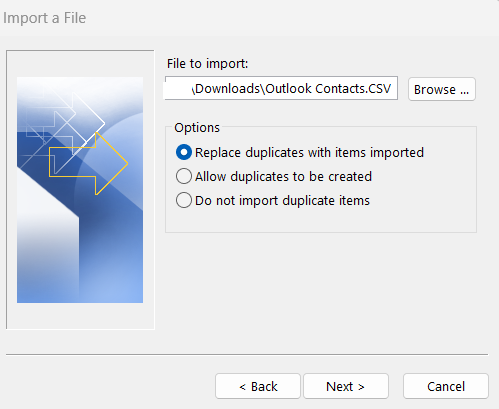499x409 pixels.
Task: Click the Allow duplicates to be created text
Action: pos(283,176)
